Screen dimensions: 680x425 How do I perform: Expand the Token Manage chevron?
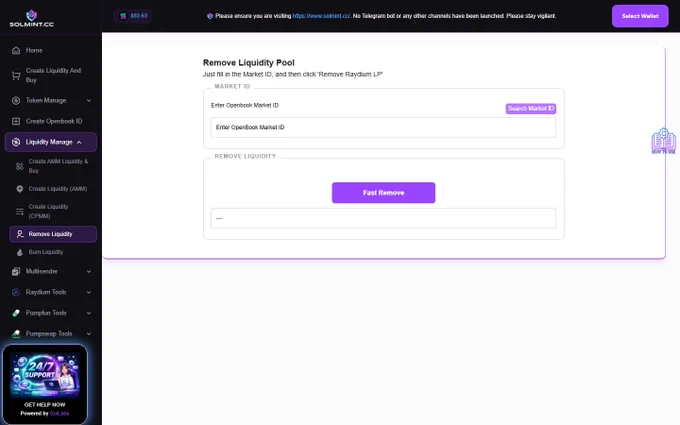pyautogui.click(x=89, y=101)
